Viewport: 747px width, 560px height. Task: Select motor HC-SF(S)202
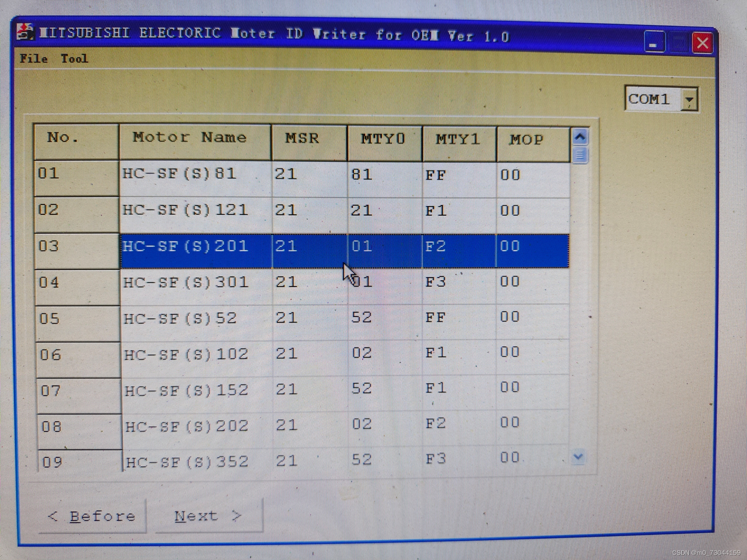click(198, 429)
